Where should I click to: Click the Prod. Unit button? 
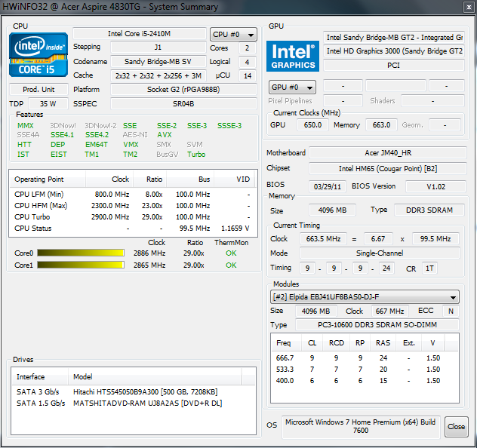click(38, 89)
